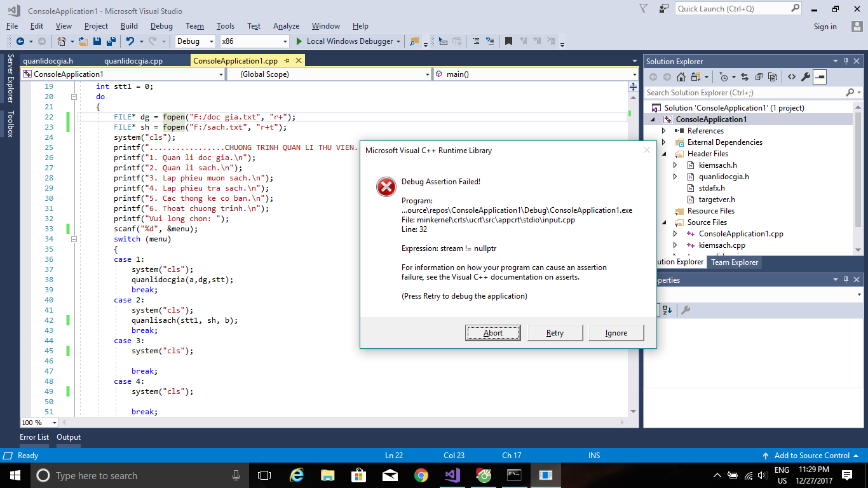
Task: Click the Home icon in Solution Explorer
Action: [x=681, y=76]
